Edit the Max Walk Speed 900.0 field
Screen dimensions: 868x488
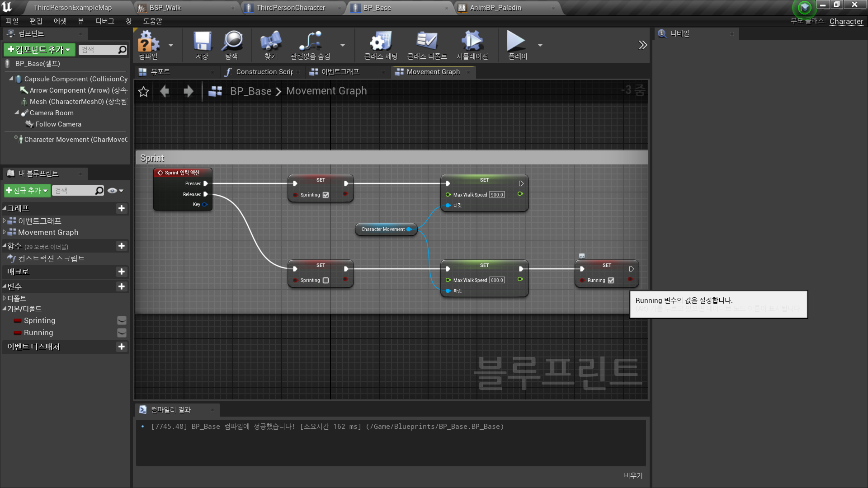click(497, 195)
